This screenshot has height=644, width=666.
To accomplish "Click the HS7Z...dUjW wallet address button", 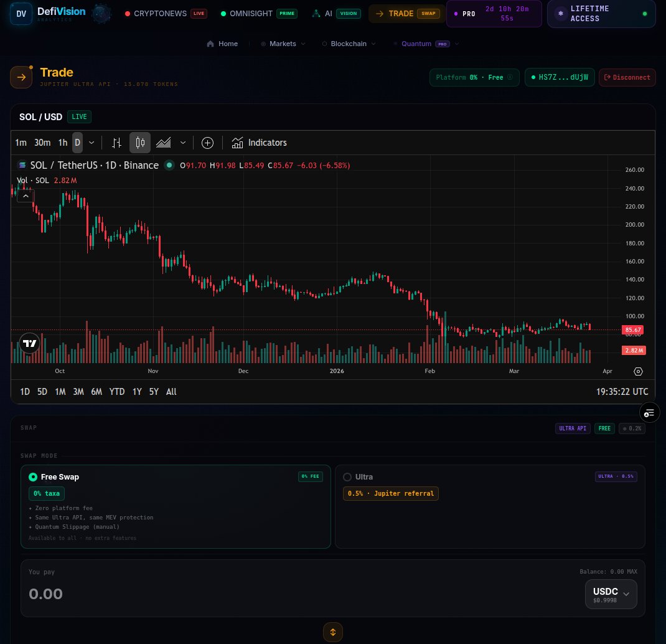I will point(560,77).
